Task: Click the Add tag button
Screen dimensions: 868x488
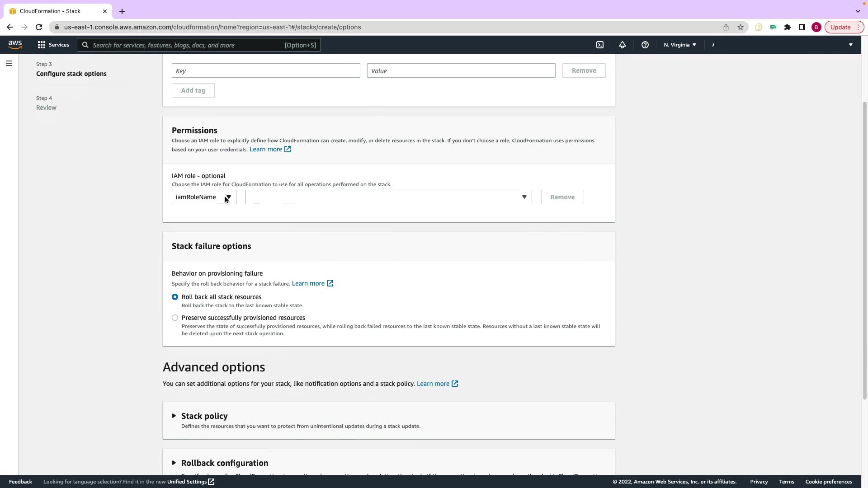Action: click(x=193, y=90)
